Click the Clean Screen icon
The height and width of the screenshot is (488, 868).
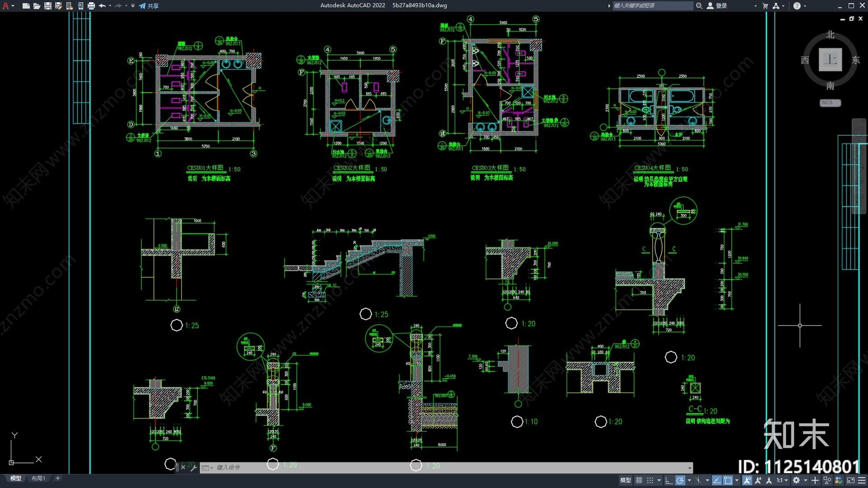click(851, 480)
